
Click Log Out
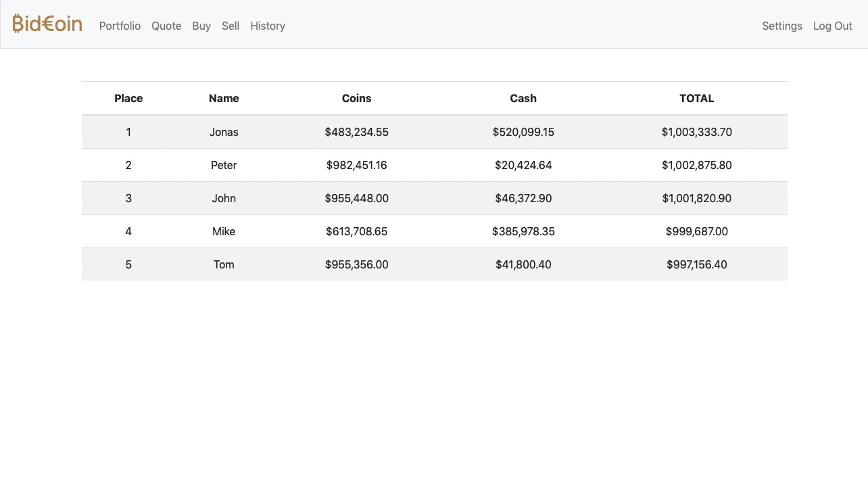click(832, 26)
